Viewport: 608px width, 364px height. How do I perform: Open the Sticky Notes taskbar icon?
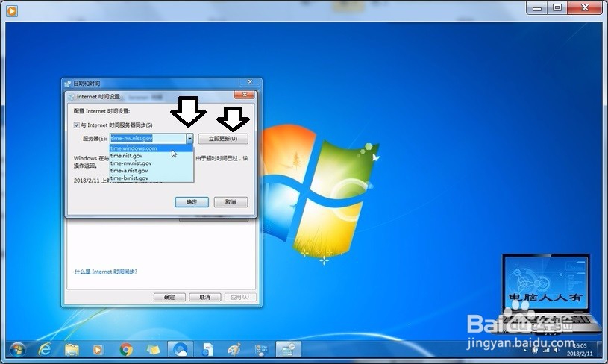[153, 350]
